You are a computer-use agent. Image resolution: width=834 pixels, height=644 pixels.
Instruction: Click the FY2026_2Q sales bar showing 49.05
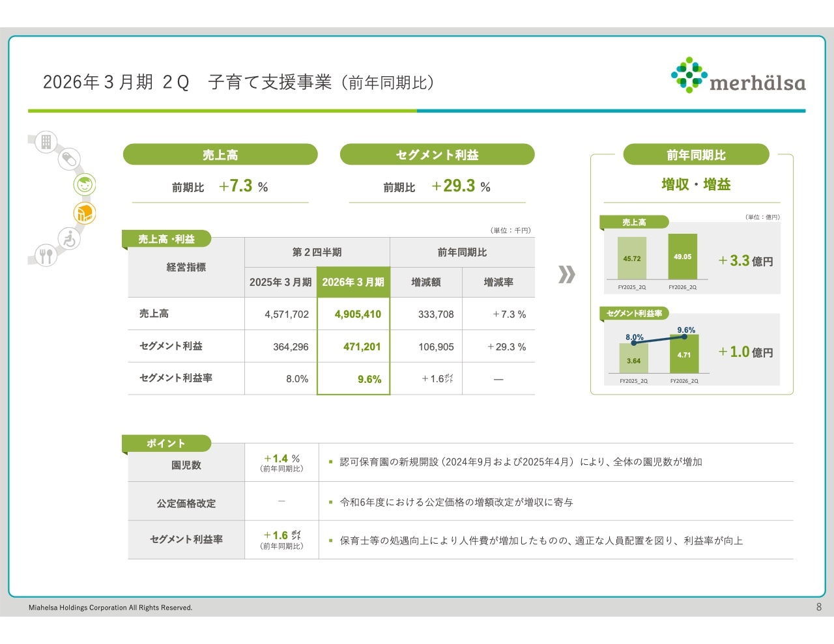coord(682,257)
